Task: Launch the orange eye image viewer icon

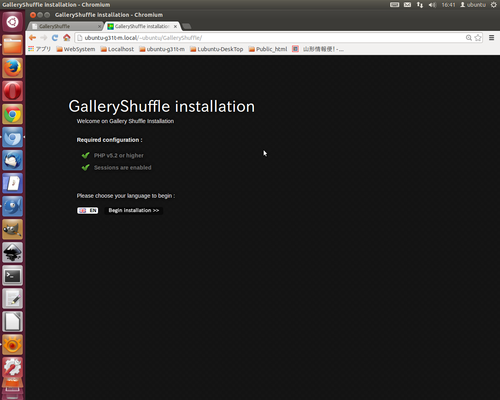Action: click(13, 345)
